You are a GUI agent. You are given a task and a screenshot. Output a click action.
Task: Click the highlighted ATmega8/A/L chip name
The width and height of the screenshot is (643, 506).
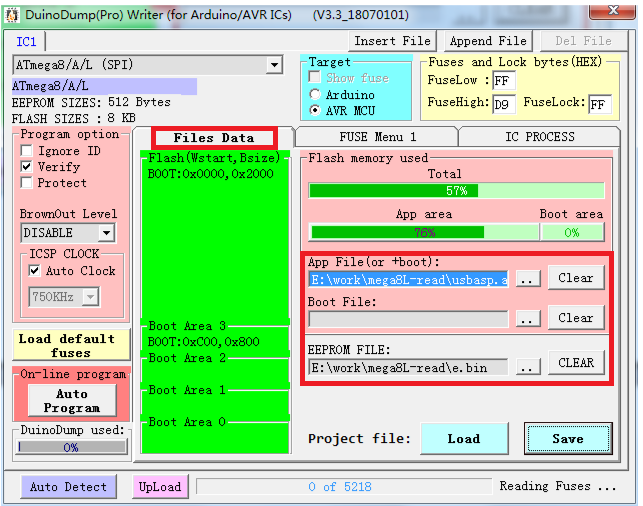coord(104,86)
